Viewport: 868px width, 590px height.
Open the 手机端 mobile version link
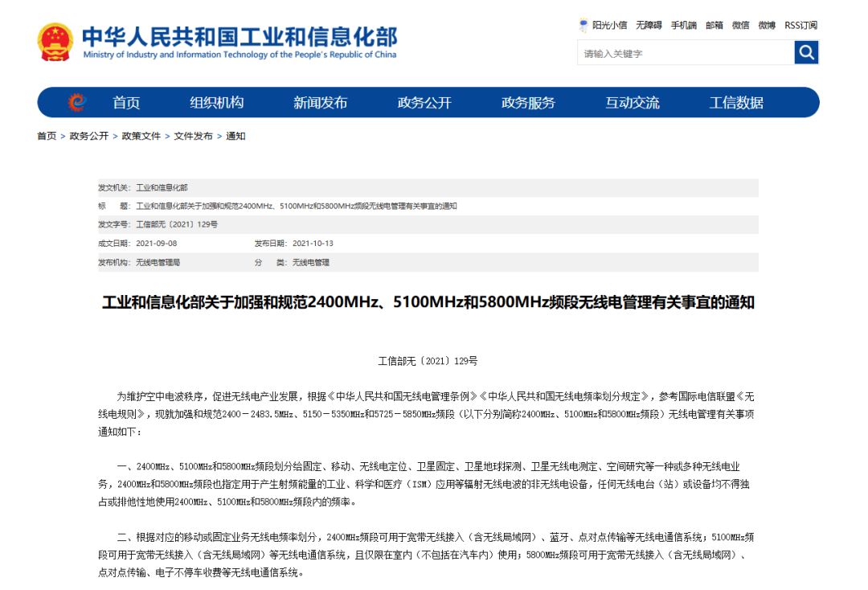point(684,25)
